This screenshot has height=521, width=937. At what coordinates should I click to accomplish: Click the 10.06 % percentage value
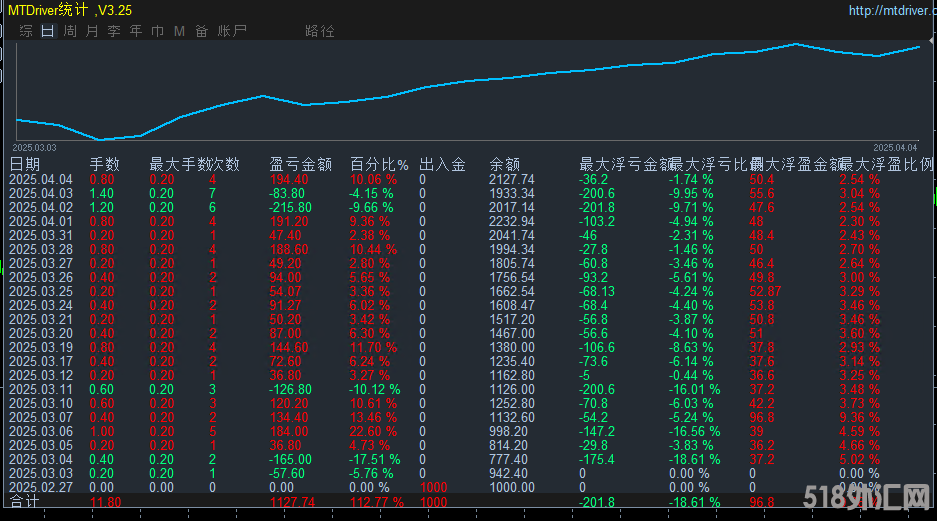tap(373, 179)
